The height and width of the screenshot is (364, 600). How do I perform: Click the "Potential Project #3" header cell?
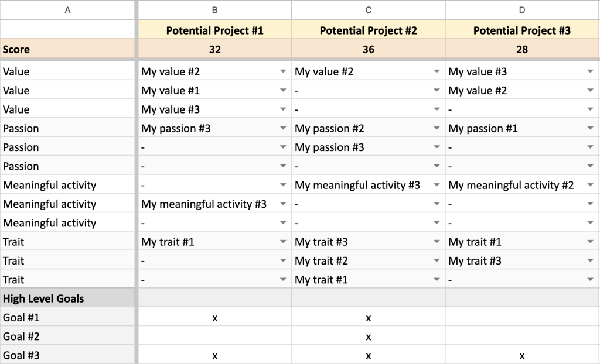coord(521,30)
